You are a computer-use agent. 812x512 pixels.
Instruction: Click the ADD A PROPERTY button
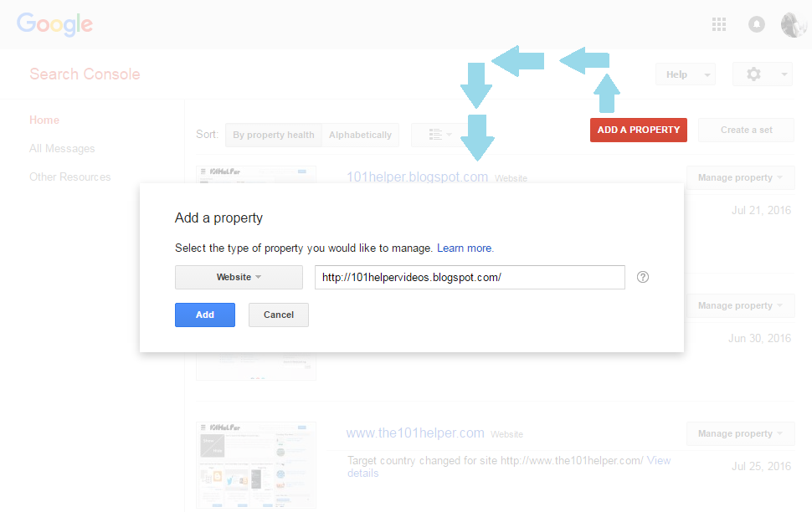click(639, 130)
